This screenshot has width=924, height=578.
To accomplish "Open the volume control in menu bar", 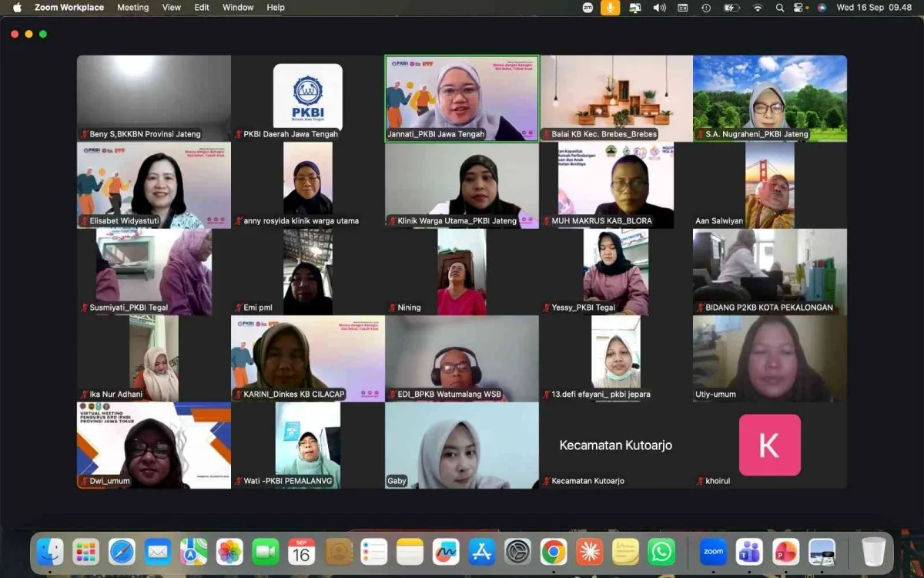I will (659, 8).
